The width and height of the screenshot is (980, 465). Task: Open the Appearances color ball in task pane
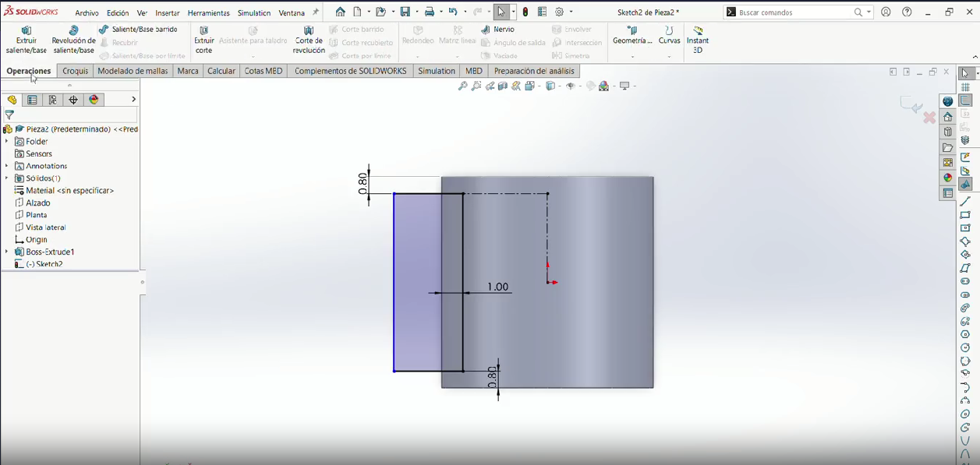[948, 178]
